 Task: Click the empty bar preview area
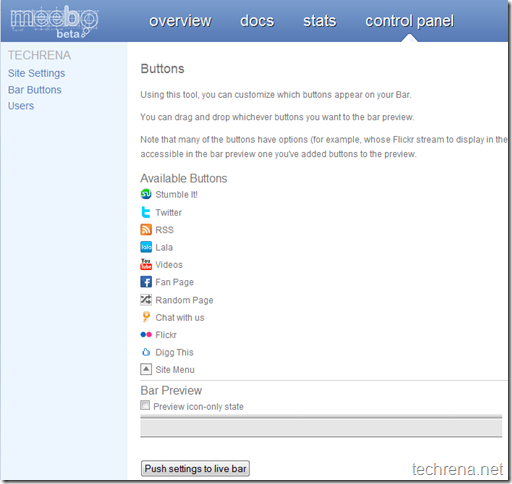[x=321, y=427]
